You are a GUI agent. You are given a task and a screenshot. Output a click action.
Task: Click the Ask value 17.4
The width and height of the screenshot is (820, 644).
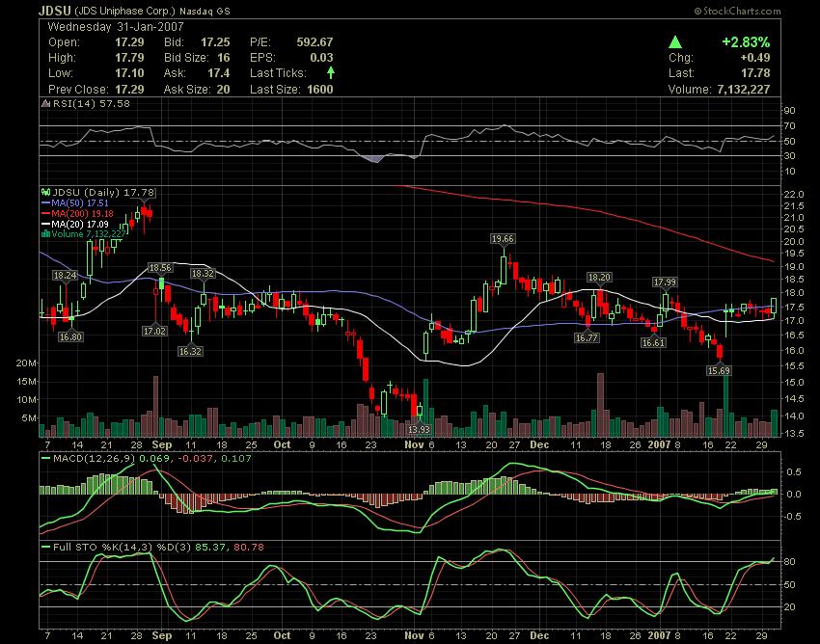[x=219, y=72]
